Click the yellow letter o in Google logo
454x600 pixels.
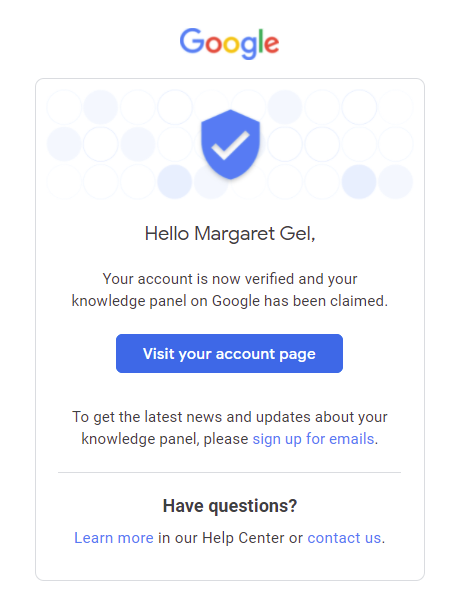[232, 44]
